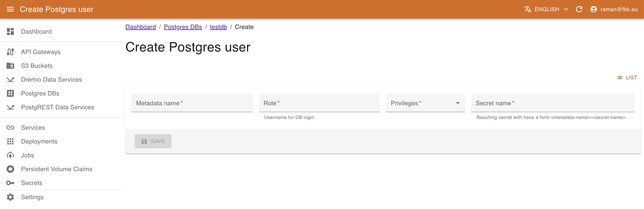Click the refresh icon in the top bar
Viewport: 644px width, 209px height.
point(580,9)
